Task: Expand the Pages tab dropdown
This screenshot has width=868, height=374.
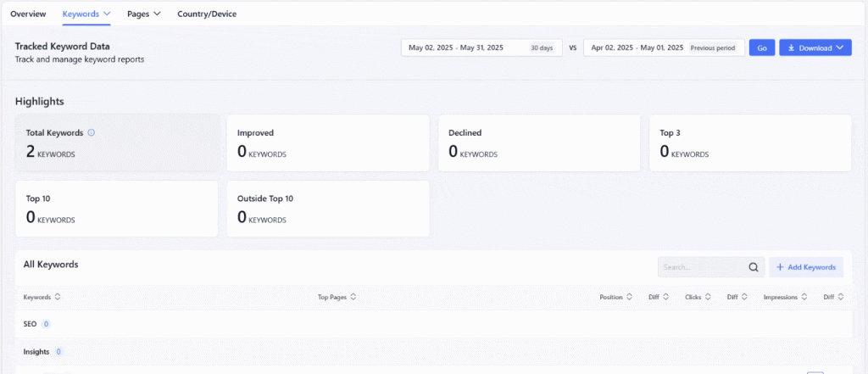Action: click(x=157, y=14)
